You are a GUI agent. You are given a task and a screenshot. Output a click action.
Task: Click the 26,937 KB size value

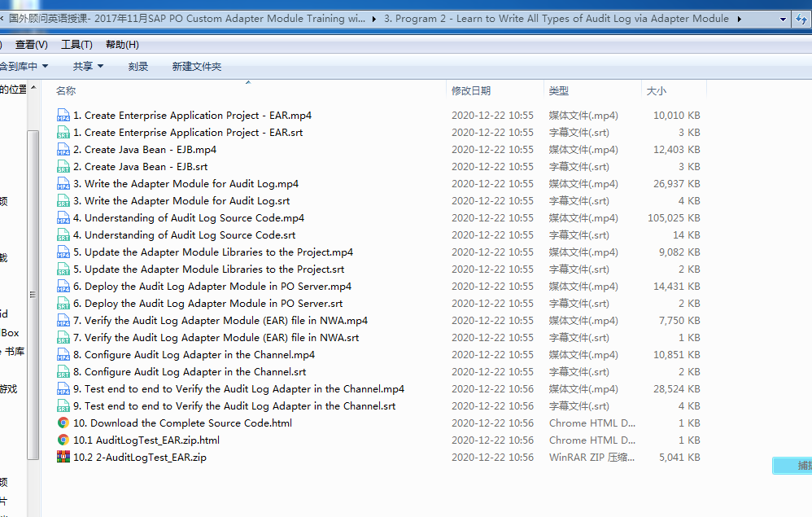coord(676,183)
